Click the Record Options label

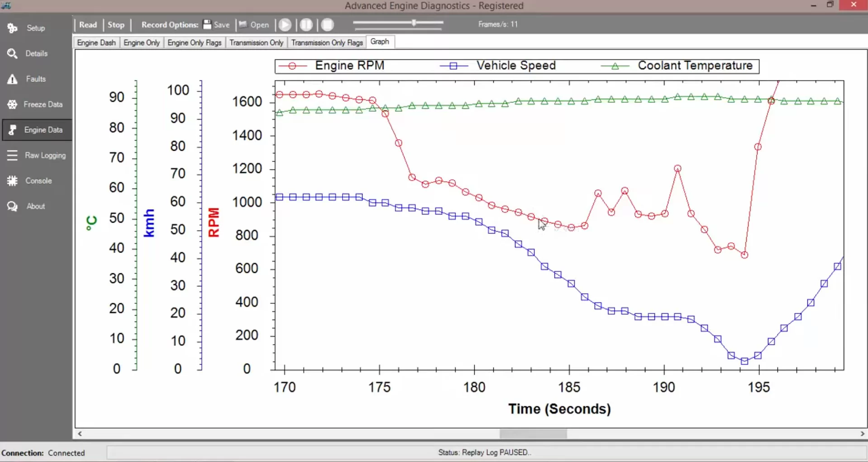click(170, 25)
